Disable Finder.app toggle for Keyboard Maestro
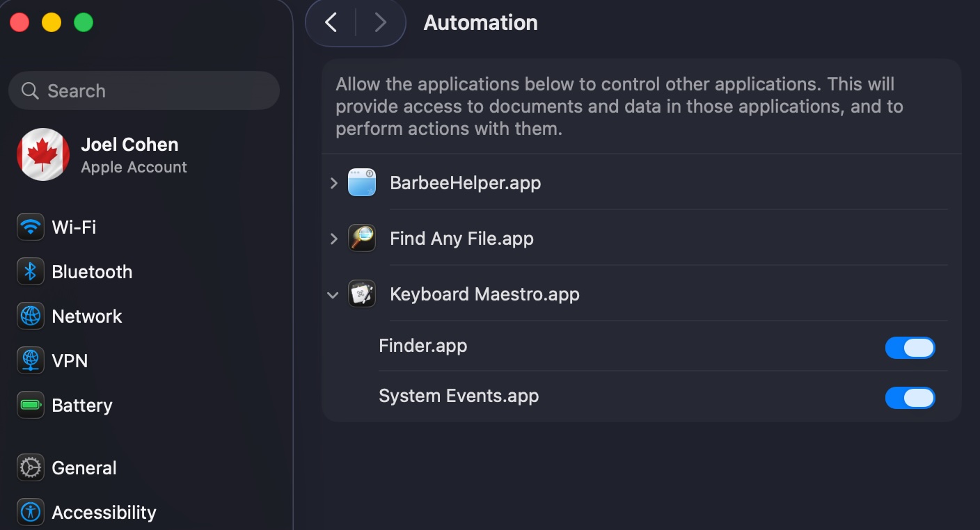 [910, 348]
